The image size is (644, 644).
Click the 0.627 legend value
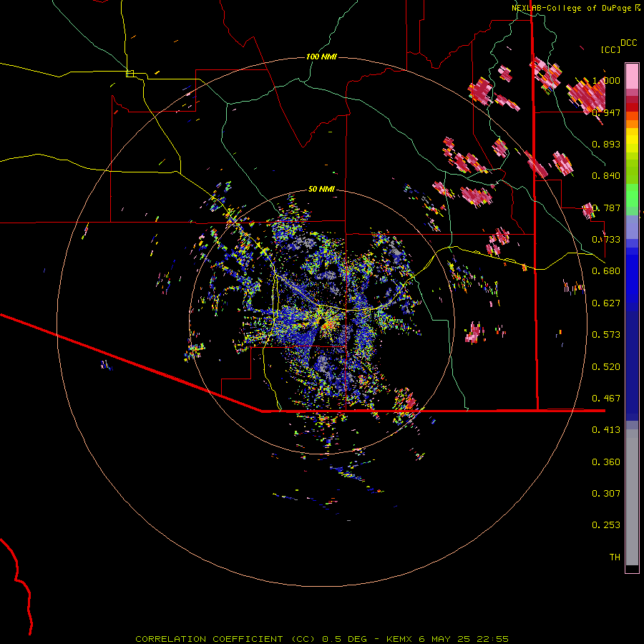(x=606, y=303)
